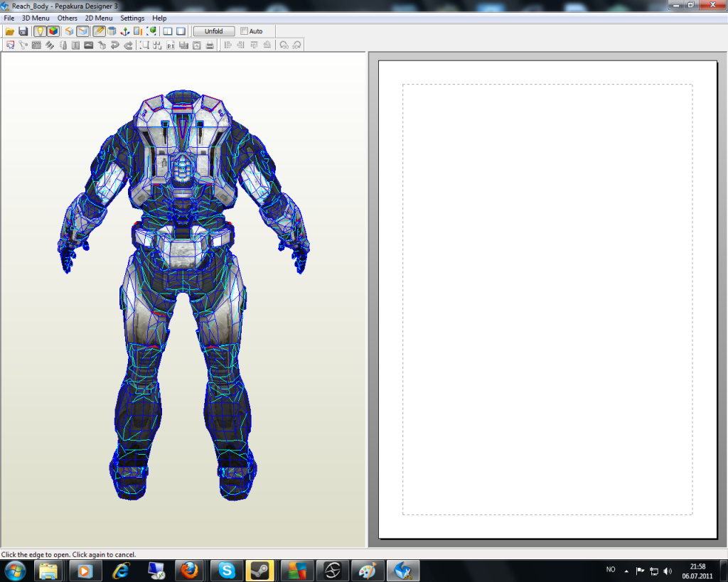This screenshot has width=728, height=582.
Task: Click the align left edges icon
Action: tap(227, 45)
